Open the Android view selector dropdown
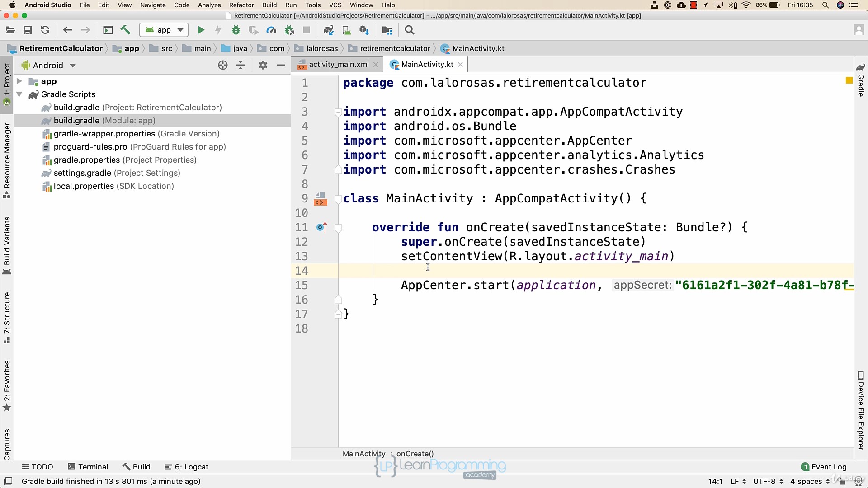Screen dimensions: 868x488 click(x=48, y=66)
